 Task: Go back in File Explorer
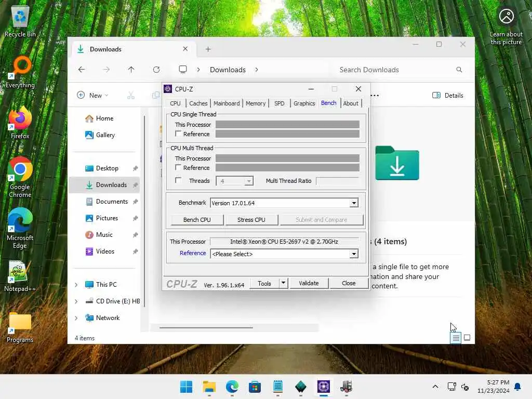pyautogui.click(x=82, y=70)
